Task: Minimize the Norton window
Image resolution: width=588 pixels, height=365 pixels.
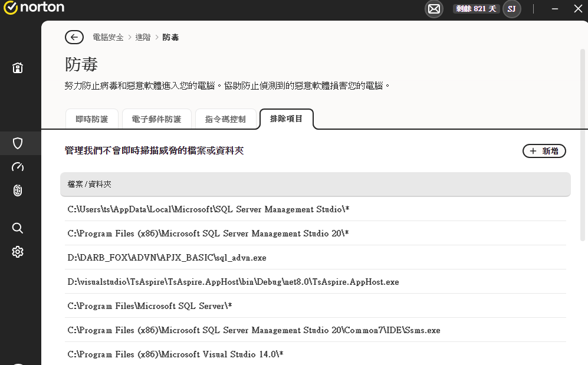Action: [x=555, y=9]
